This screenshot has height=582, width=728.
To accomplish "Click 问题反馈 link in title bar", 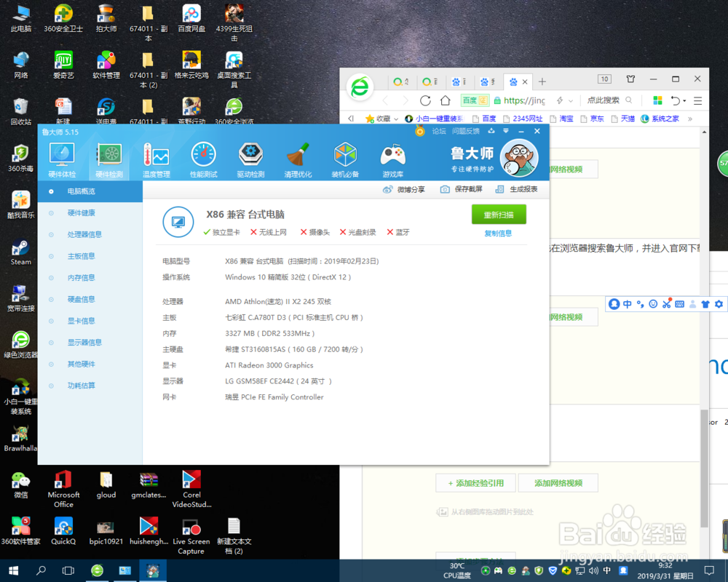I will coord(466,132).
